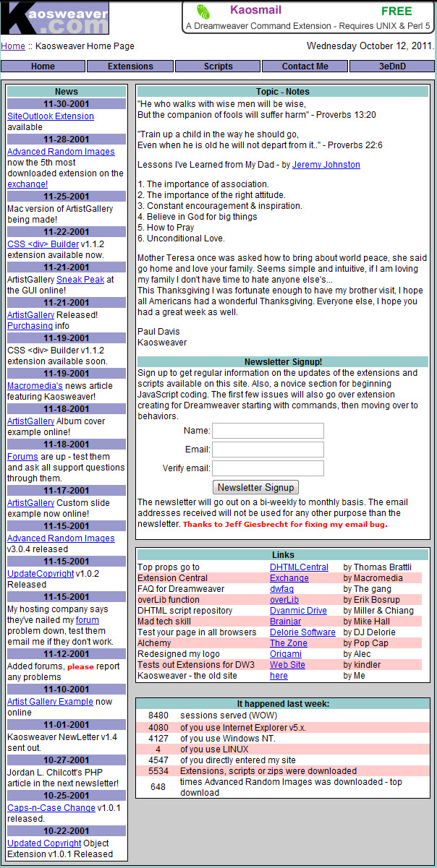
Task: Click the Kaosweaver.com logo
Action: [x=54, y=17]
